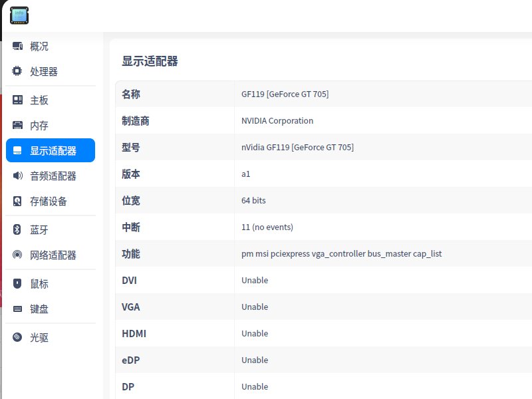This screenshot has height=399, width=532.
Task: Click the 功能 row label
Action: point(131,254)
